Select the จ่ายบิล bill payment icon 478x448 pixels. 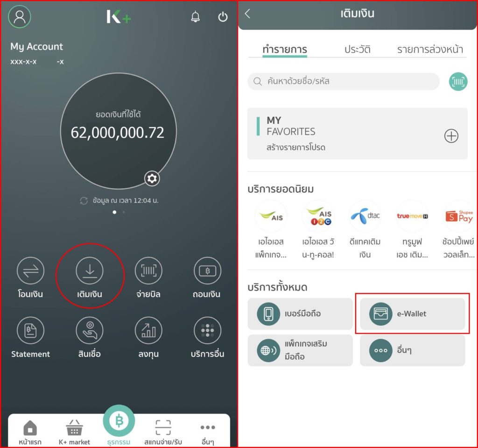coord(148,270)
